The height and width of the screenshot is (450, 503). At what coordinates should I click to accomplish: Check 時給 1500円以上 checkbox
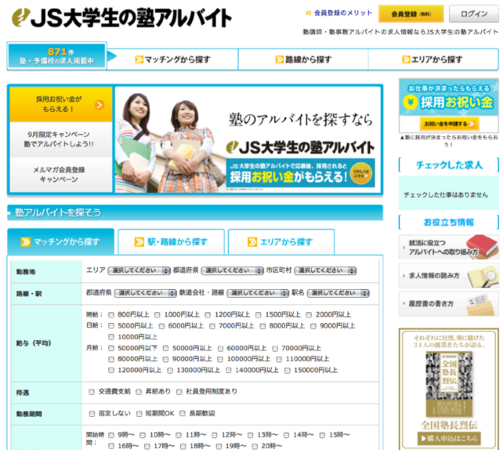coord(258,315)
